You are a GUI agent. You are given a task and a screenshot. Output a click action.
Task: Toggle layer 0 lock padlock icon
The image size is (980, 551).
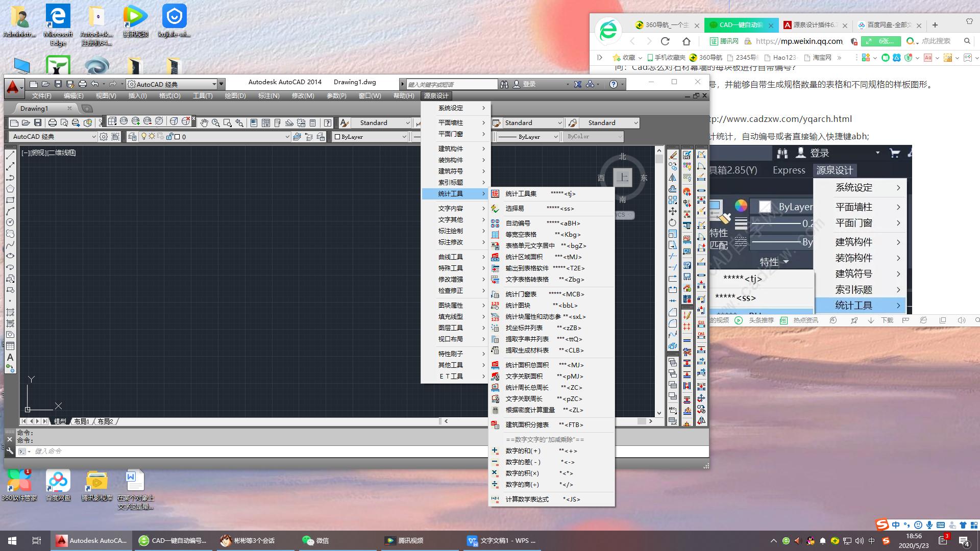click(168, 137)
